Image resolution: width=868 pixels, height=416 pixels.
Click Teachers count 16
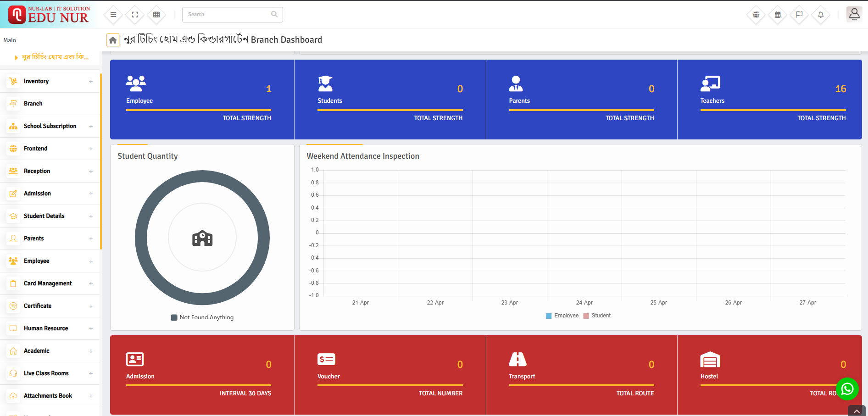840,89
